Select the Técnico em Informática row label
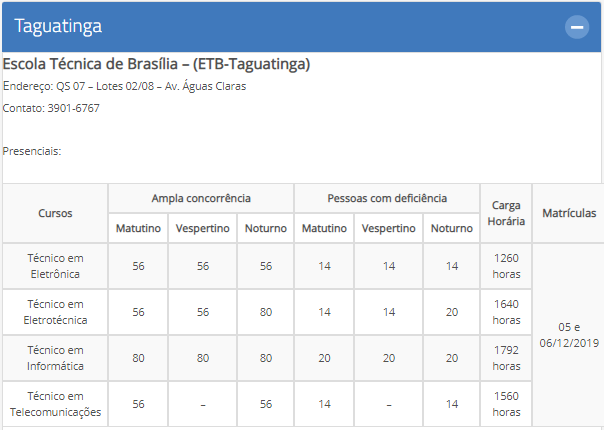Viewport: 604px width, 430px height. click(x=55, y=358)
